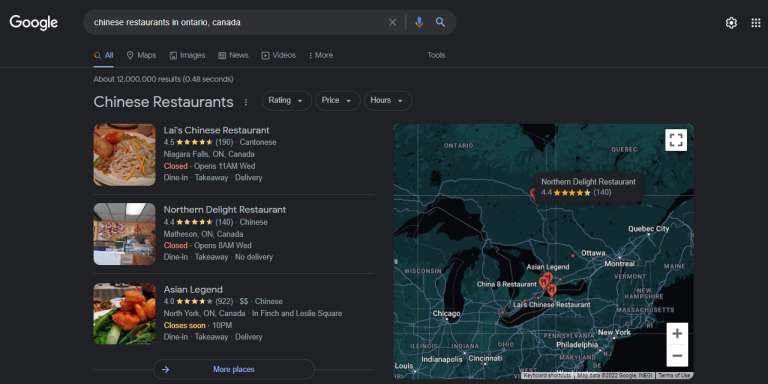Image resolution: width=768 pixels, height=384 pixels.
Task: Click the Chicago city label on map
Action: click(446, 313)
